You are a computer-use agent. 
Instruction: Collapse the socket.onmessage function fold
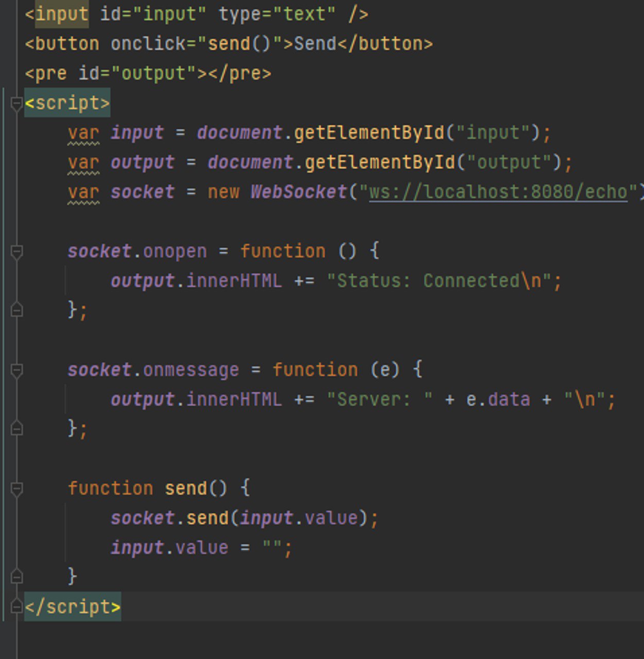click(16, 370)
